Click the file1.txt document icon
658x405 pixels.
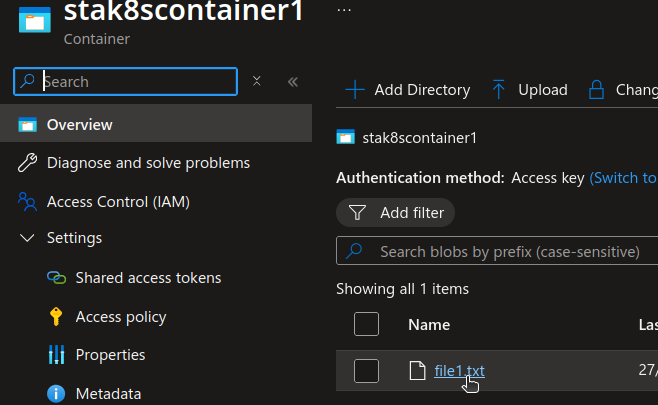pyautogui.click(x=417, y=371)
